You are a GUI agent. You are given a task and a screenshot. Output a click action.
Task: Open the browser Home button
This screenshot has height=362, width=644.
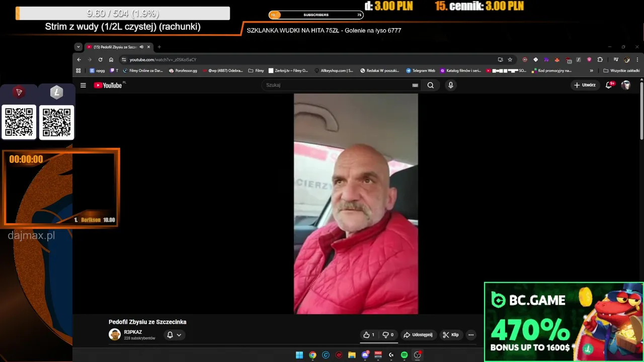111,59
